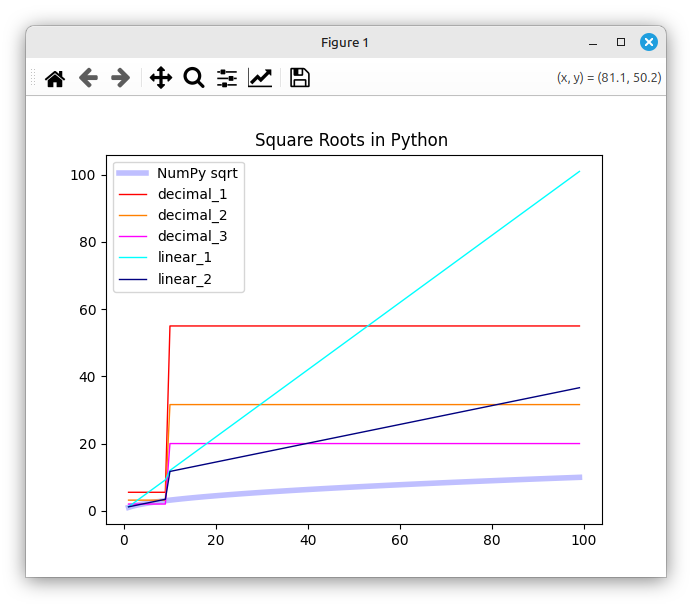Activate the Pan axes tool

[x=161, y=78]
